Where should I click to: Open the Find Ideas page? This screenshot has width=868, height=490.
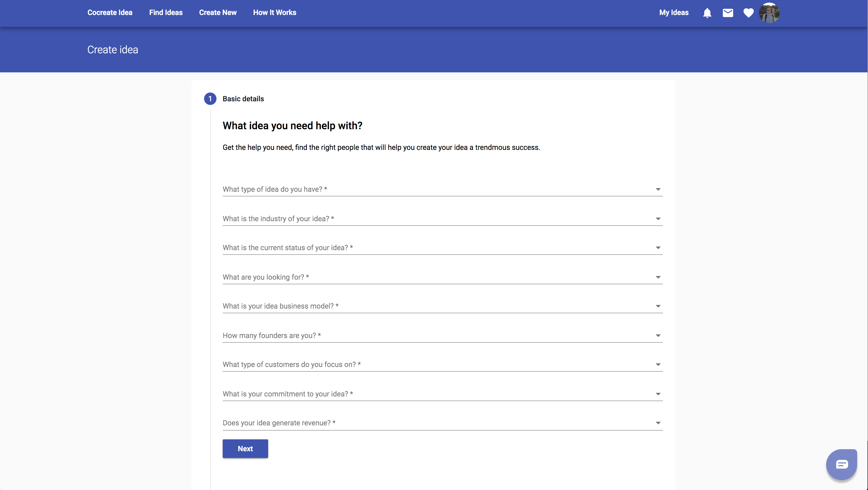point(166,12)
